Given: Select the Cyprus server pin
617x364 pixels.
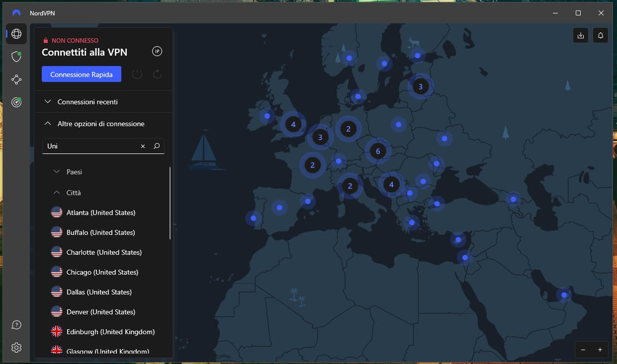Looking at the screenshot, I should [x=458, y=239].
